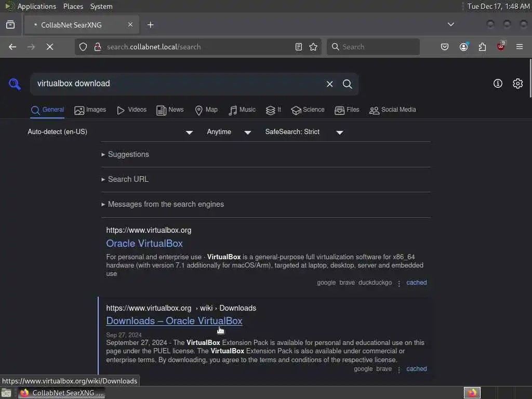Open the tracking protection shield icon
Viewport: 532px width, 399px height.
pos(83,47)
